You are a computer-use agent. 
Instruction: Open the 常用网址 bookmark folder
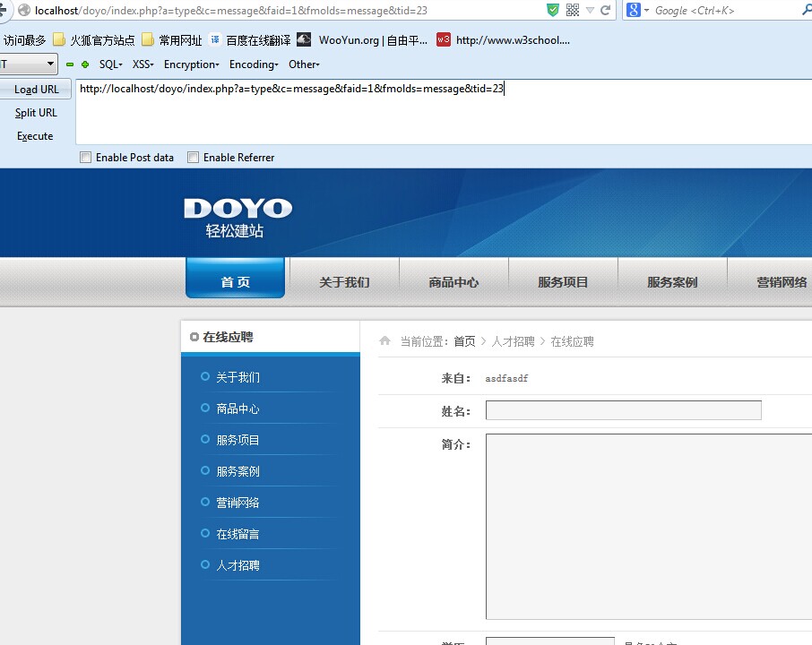click(172, 40)
